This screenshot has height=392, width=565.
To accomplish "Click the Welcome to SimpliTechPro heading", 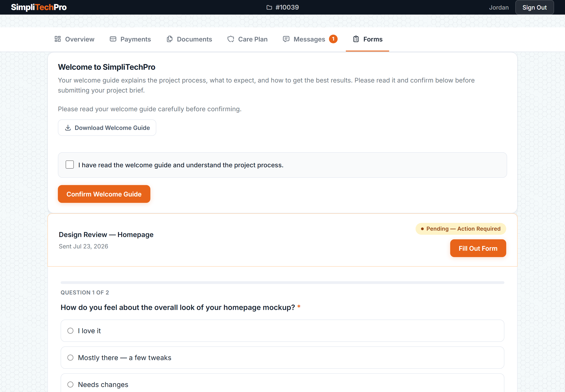I will coord(107,67).
